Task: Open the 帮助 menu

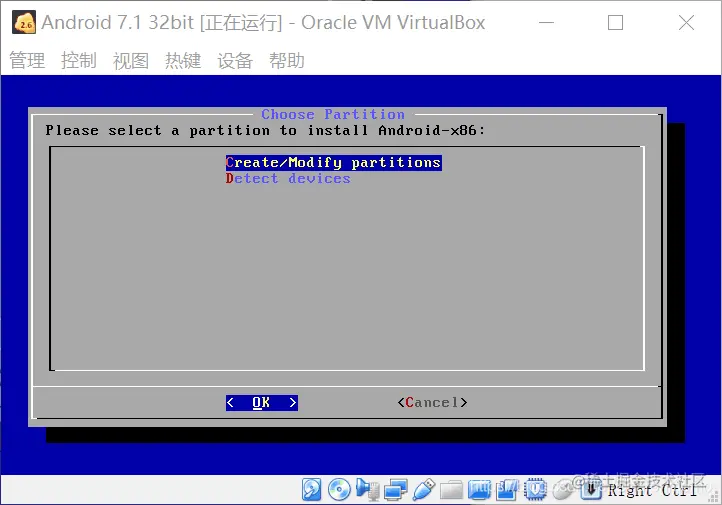Action: pyautogui.click(x=287, y=60)
